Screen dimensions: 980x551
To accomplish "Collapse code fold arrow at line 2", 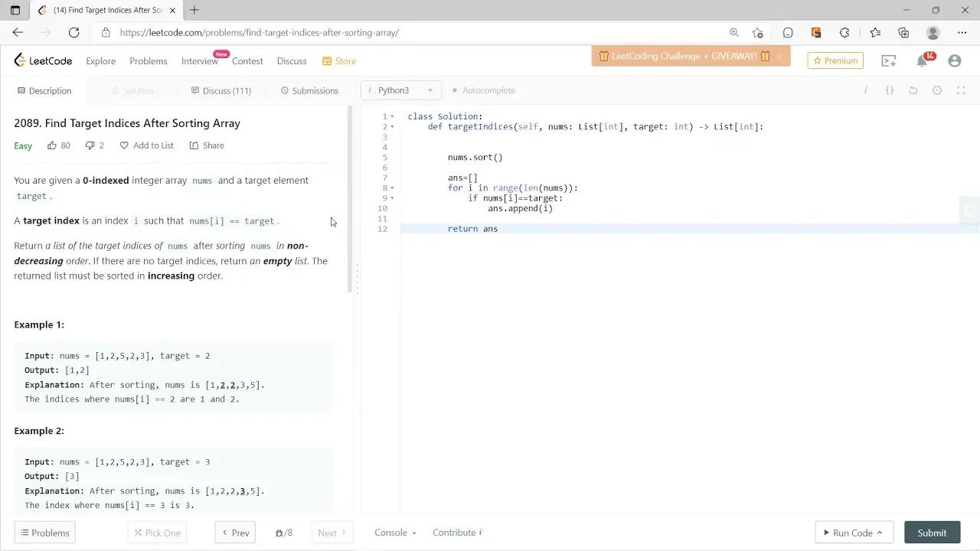I will [x=393, y=127].
